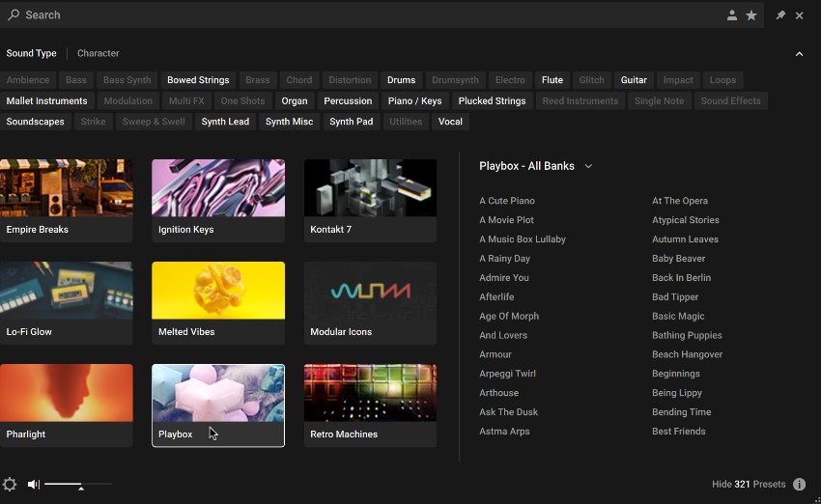The width and height of the screenshot is (821, 504).
Task: Toggle the Organ tag filter
Action: point(295,101)
